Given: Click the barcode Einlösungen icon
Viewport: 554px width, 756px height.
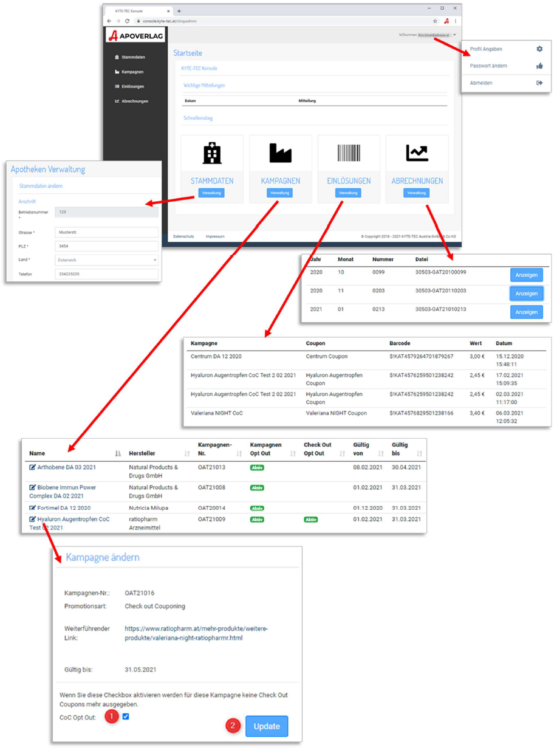Looking at the screenshot, I should pos(349,153).
